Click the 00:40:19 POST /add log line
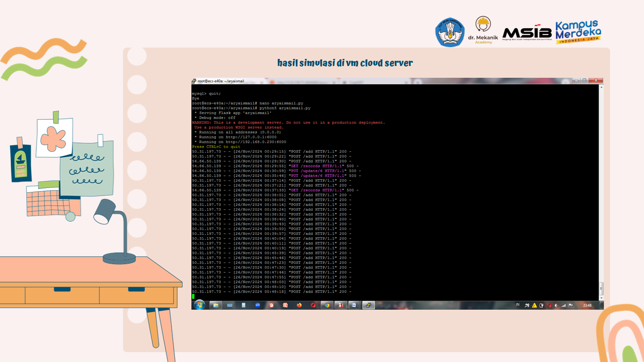Viewport: 644px width, 362px height. [x=272, y=248]
